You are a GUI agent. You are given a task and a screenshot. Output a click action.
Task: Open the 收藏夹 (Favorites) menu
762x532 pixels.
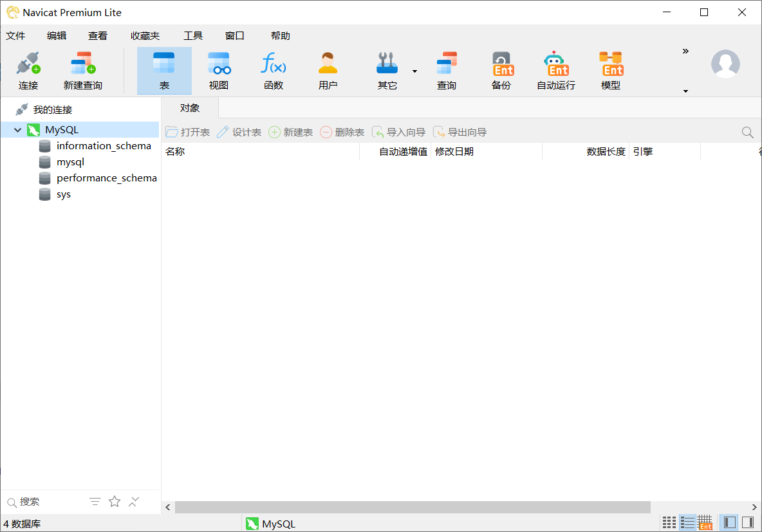tap(145, 36)
